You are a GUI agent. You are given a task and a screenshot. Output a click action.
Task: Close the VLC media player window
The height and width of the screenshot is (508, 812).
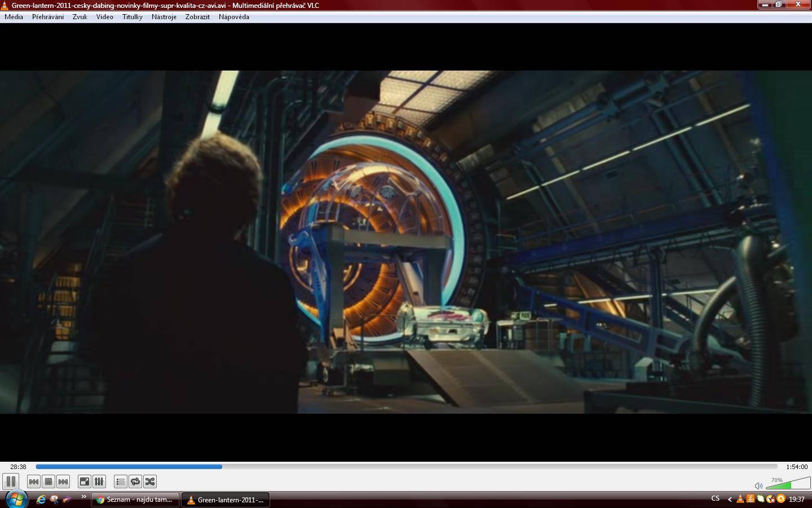(x=798, y=5)
